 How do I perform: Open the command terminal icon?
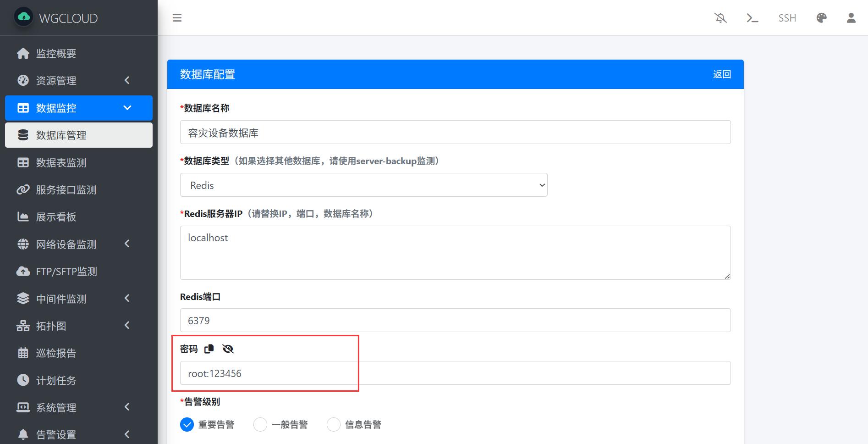tap(752, 18)
